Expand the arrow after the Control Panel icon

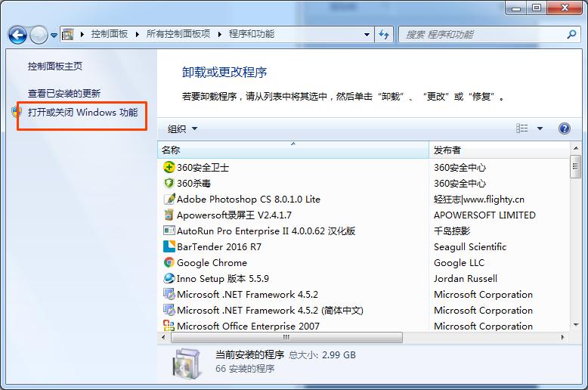tap(82, 35)
